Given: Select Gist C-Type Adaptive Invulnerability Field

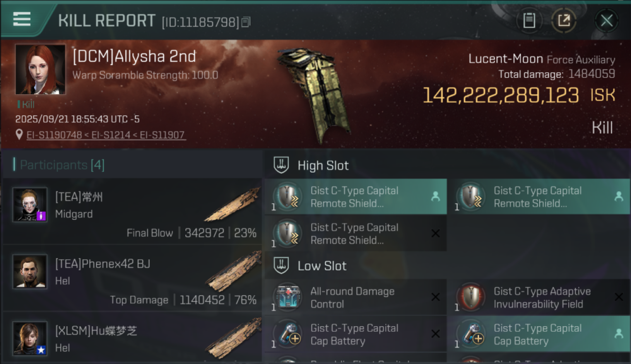Looking at the screenshot, I should click(539, 298).
